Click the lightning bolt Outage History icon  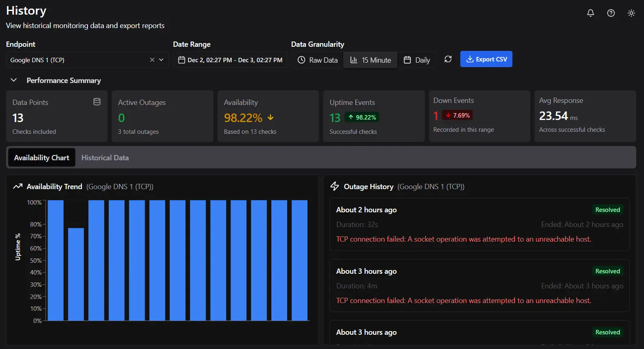tap(334, 186)
